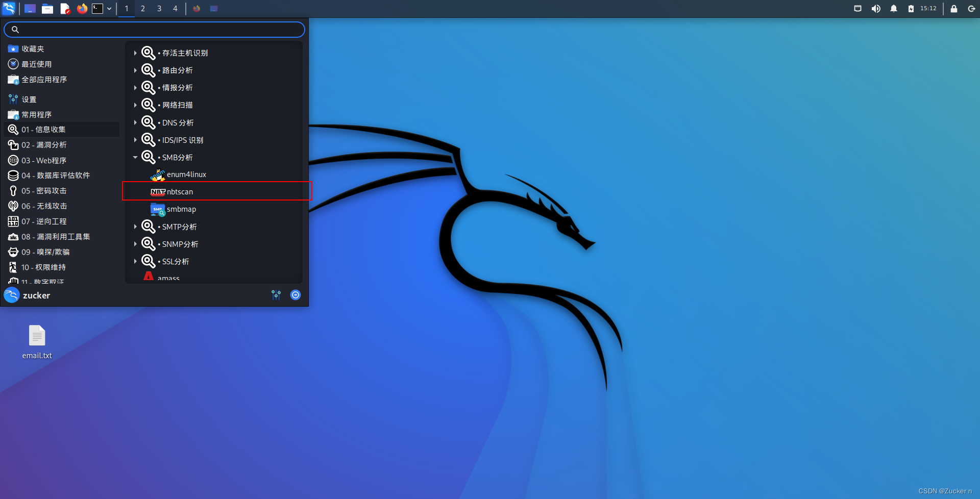This screenshot has height=499, width=980.
Task: Click the volume speaker icon
Action: coord(876,9)
